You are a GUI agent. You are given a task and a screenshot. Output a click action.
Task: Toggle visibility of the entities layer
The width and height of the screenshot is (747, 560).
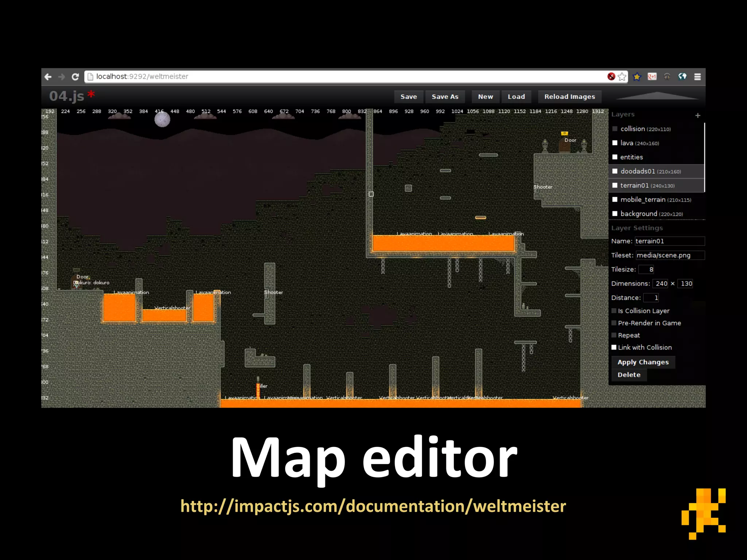click(x=615, y=157)
